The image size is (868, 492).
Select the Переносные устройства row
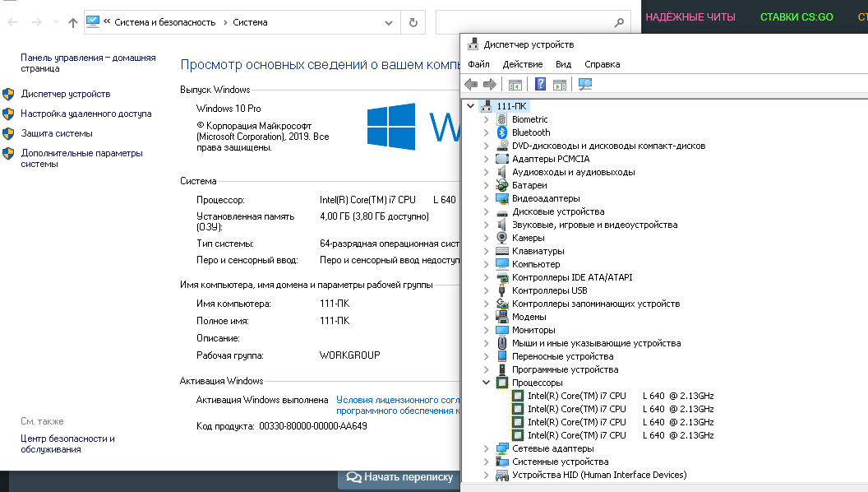562,356
